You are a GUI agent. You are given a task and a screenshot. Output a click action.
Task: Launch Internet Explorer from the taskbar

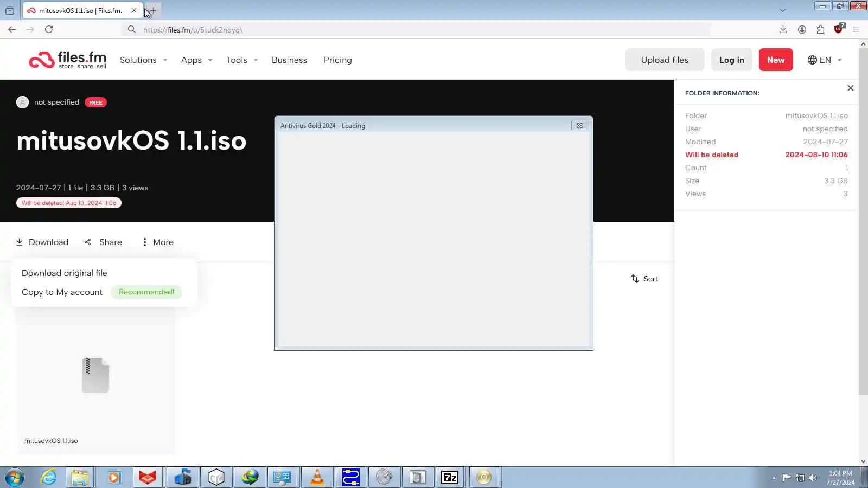click(49, 477)
